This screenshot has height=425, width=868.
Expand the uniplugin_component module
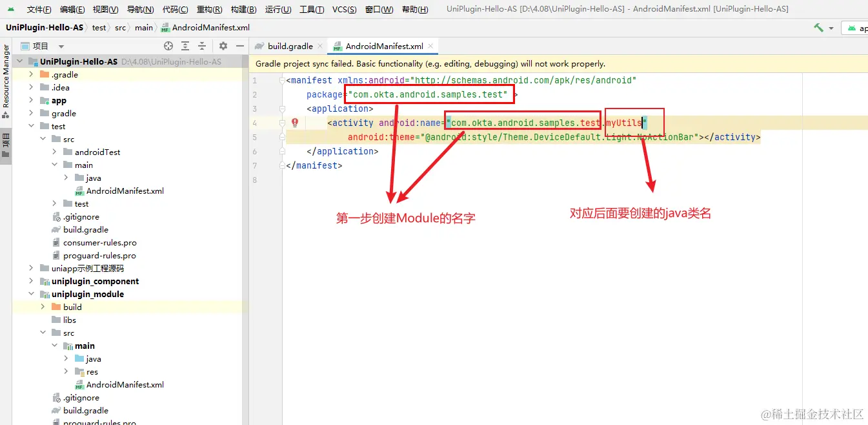pyautogui.click(x=32, y=281)
